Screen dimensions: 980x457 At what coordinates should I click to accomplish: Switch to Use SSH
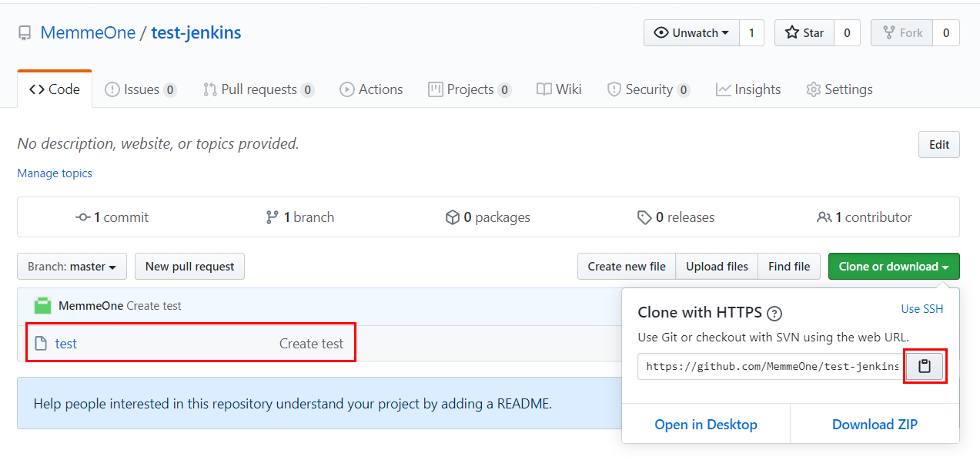pos(921,309)
